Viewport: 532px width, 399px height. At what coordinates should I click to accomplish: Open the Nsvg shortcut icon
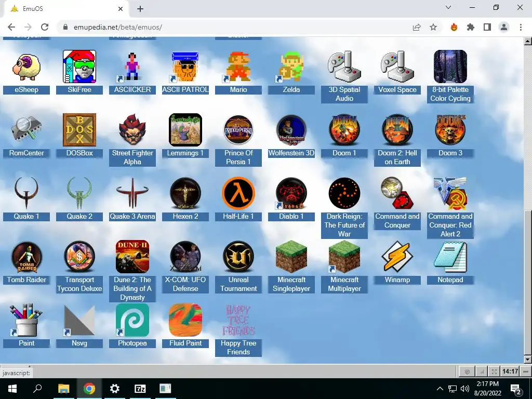(x=79, y=320)
